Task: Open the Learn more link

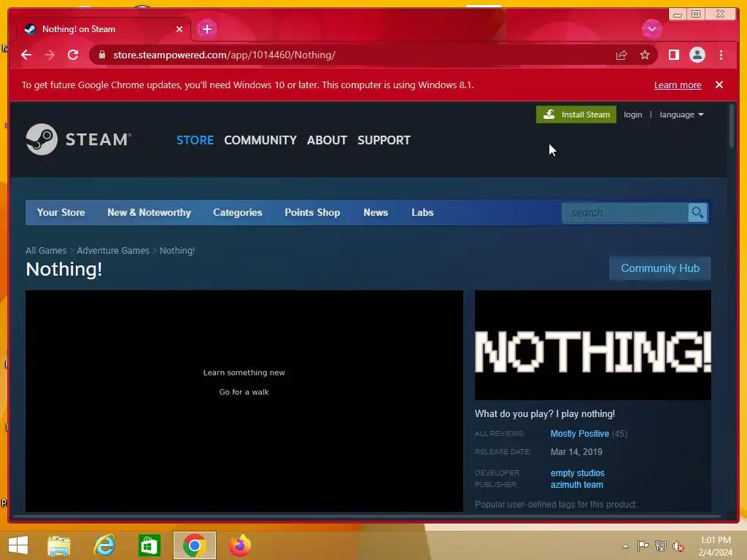Action: (678, 85)
